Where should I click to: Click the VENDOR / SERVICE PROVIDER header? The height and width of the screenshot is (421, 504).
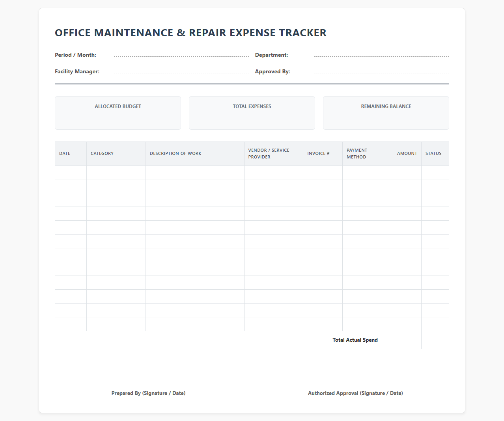click(274, 153)
